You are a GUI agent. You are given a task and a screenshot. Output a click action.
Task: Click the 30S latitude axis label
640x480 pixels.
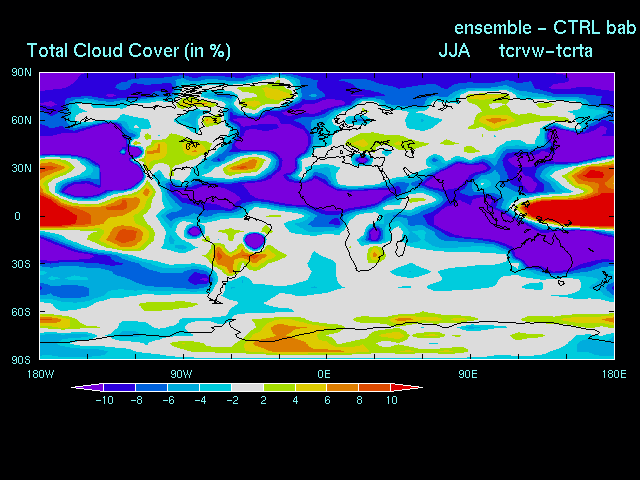21,264
